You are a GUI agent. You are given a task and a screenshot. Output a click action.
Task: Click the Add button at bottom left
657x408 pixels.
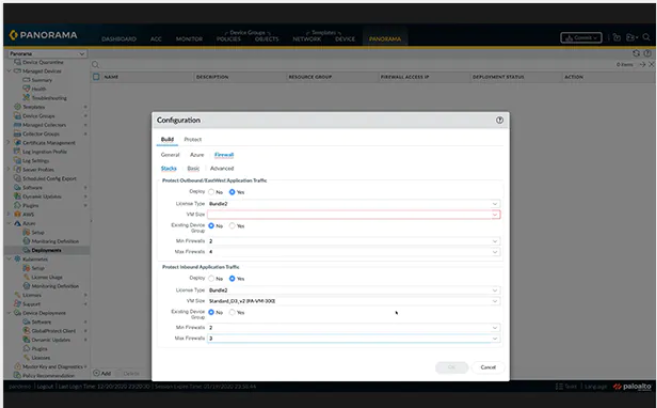(104, 372)
